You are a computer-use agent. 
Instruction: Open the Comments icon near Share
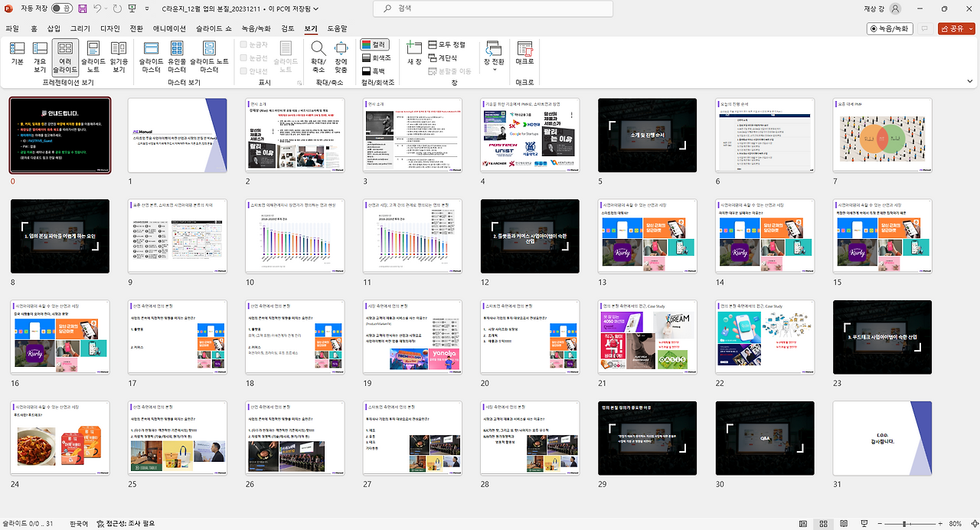pyautogui.click(x=925, y=28)
